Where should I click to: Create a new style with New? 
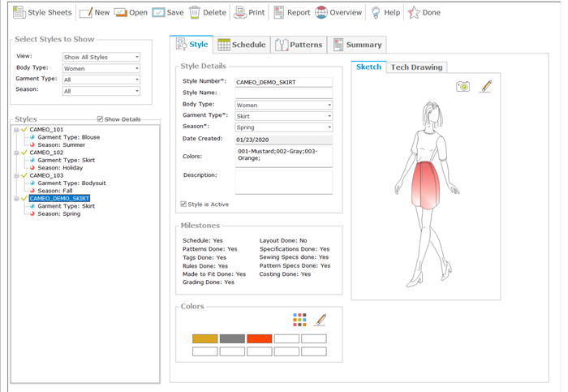[95, 12]
